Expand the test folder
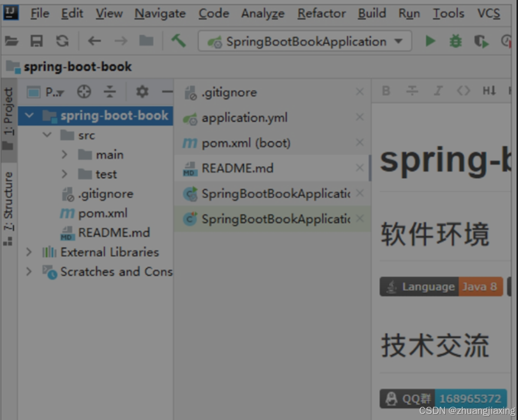This screenshot has width=518, height=420. pos(65,174)
